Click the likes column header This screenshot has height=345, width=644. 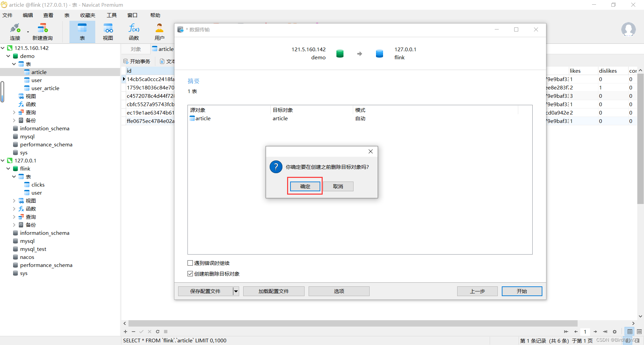[x=583, y=71]
